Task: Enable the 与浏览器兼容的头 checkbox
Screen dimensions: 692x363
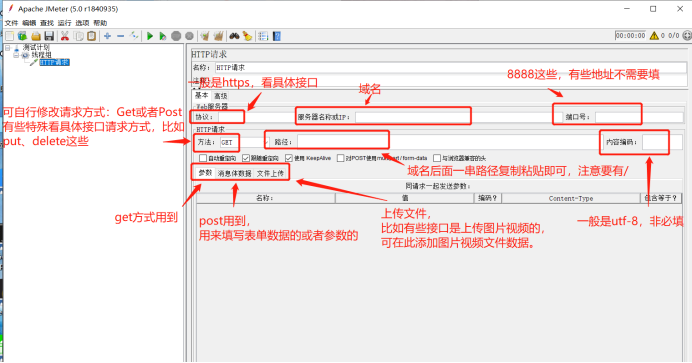Action: [x=437, y=158]
